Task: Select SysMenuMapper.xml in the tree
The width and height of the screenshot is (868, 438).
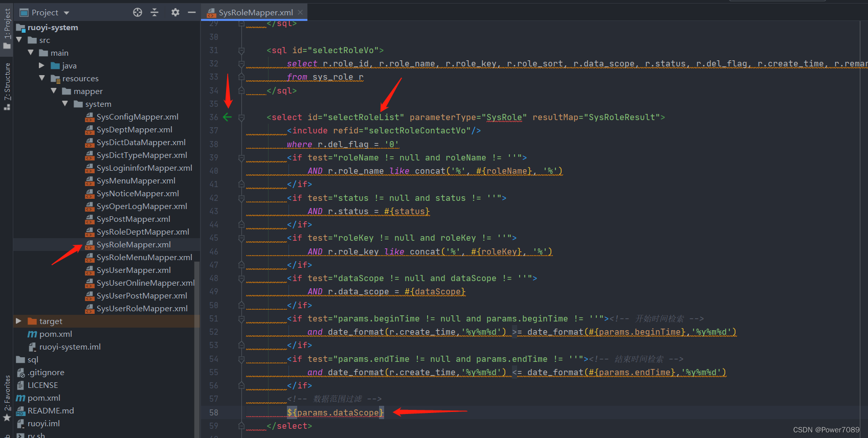Action: [x=136, y=181]
